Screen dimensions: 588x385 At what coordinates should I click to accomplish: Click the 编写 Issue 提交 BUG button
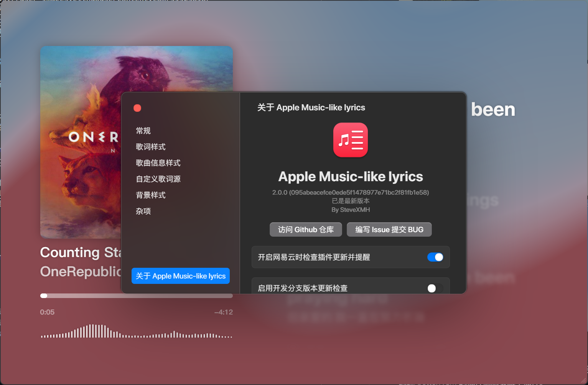point(389,229)
